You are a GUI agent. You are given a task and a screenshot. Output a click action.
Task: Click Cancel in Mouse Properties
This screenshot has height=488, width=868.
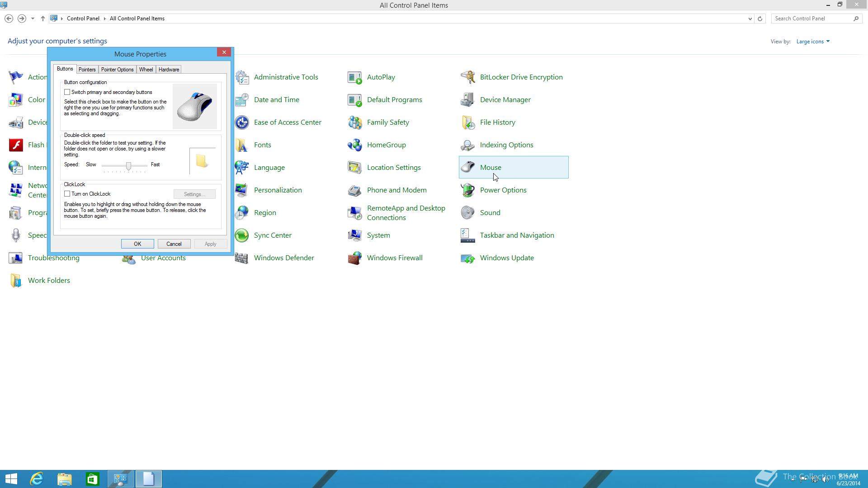coord(174,244)
